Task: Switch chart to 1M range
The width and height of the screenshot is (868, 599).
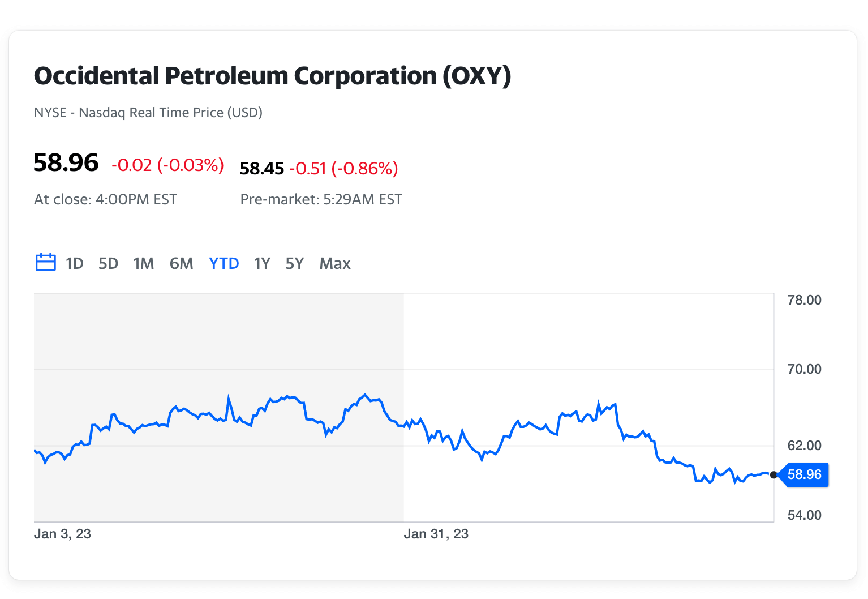Action: (144, 263)
